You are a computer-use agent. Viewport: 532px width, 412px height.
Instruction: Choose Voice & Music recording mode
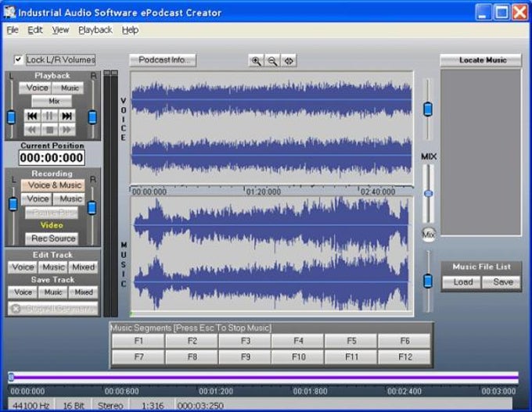52,185
